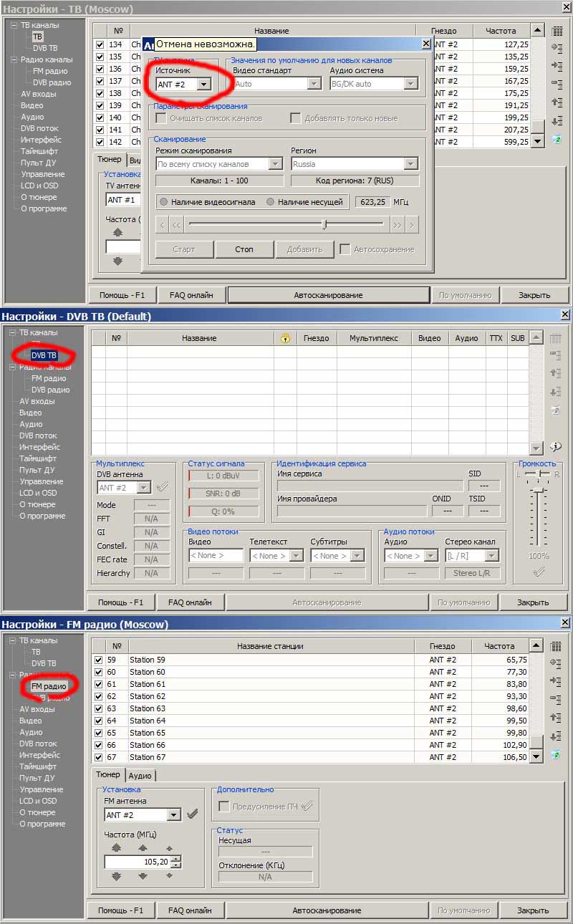This screenshot has width=573, height=924.
Task: Switch to the Аудио tab in the FM радио window
Action: [140, 775]
